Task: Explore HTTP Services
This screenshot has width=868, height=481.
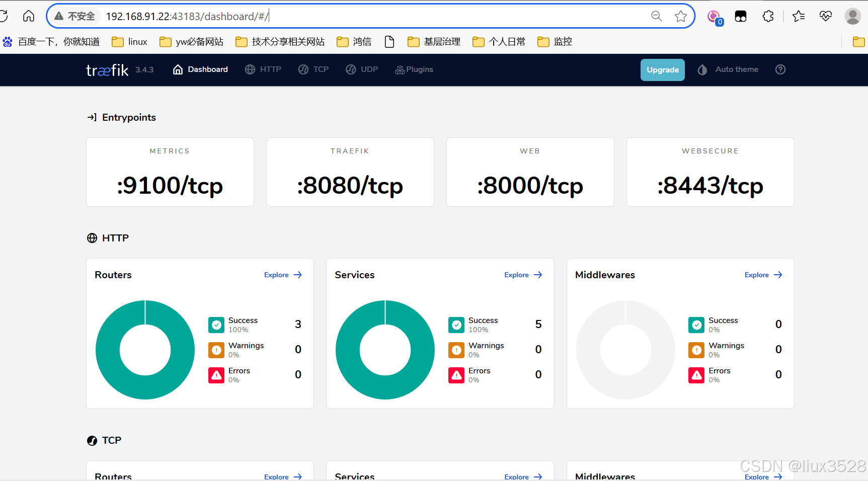Action: coord(523,275)
